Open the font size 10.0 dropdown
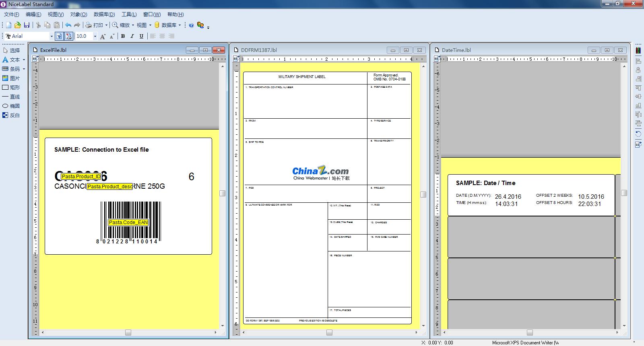Image resolution: width=644 pixels, height=346 pixels. click(95, 36)
